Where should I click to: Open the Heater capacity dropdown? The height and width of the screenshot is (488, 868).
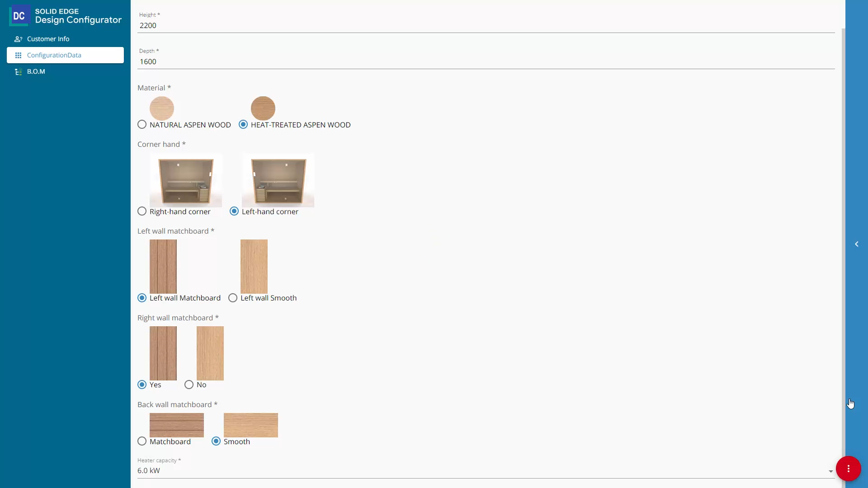pyautogui.click(x=830, y=471)
